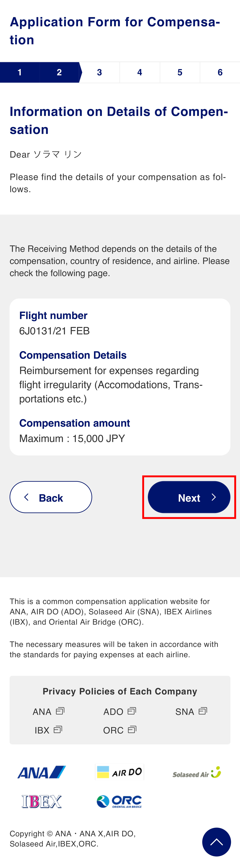Jump to step 4 in progress bar
Image resolution: width=240 pixels, height=868 pixels.
tap(140, 72)
